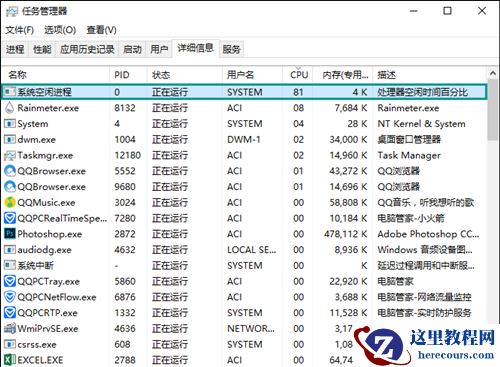500x367 pixels.
Task: Click the QQPCRealTimeSpe shield icon
Action: (10, 218)
